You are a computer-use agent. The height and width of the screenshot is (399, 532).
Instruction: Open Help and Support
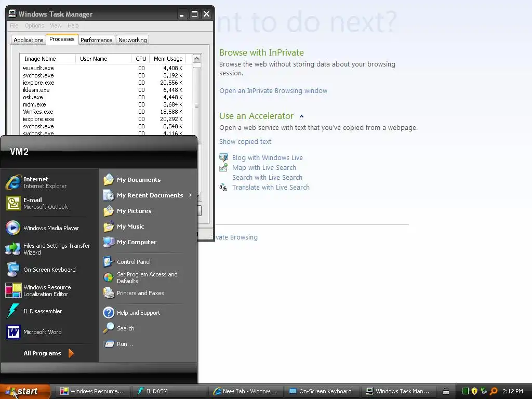pyautogui.click(x=148, y=313)
